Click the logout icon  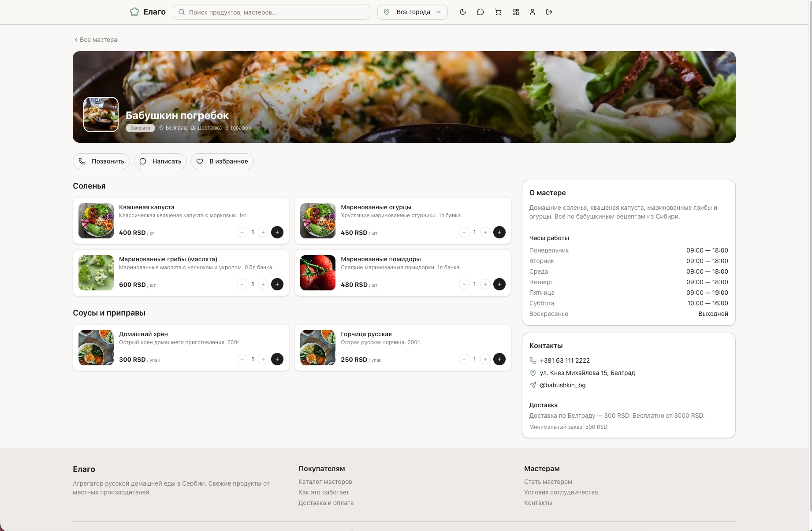click(x=549, y=12)
